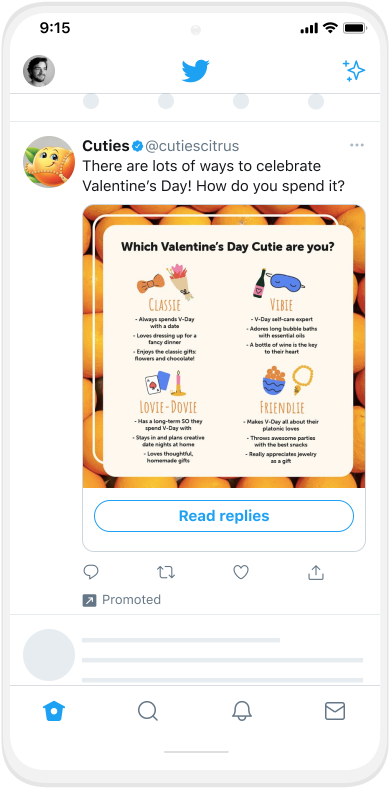
Task: Click the Read replies button
Action: tap(224, 516)
